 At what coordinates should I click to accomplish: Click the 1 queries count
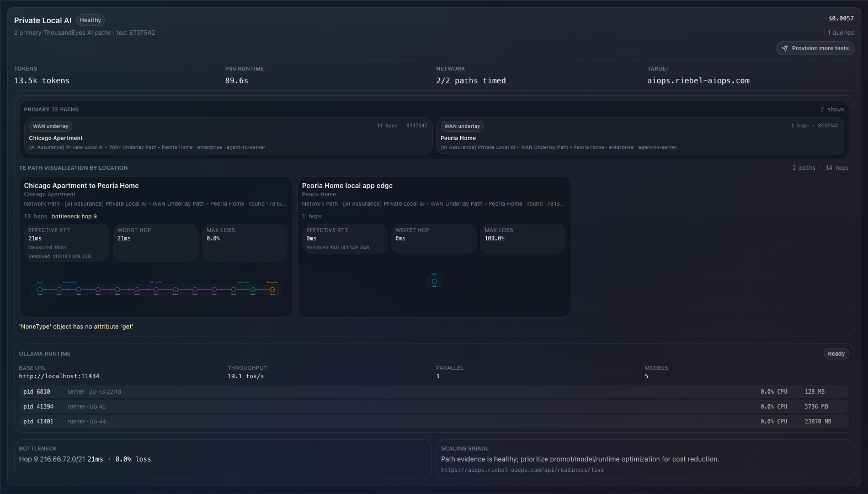pyautogui.click(x=840, y=33)
